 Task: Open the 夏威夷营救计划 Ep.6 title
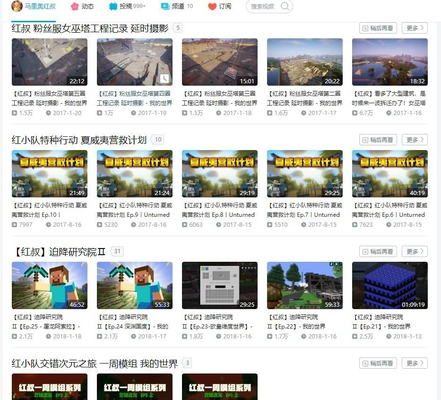click(x=390, y=210)
